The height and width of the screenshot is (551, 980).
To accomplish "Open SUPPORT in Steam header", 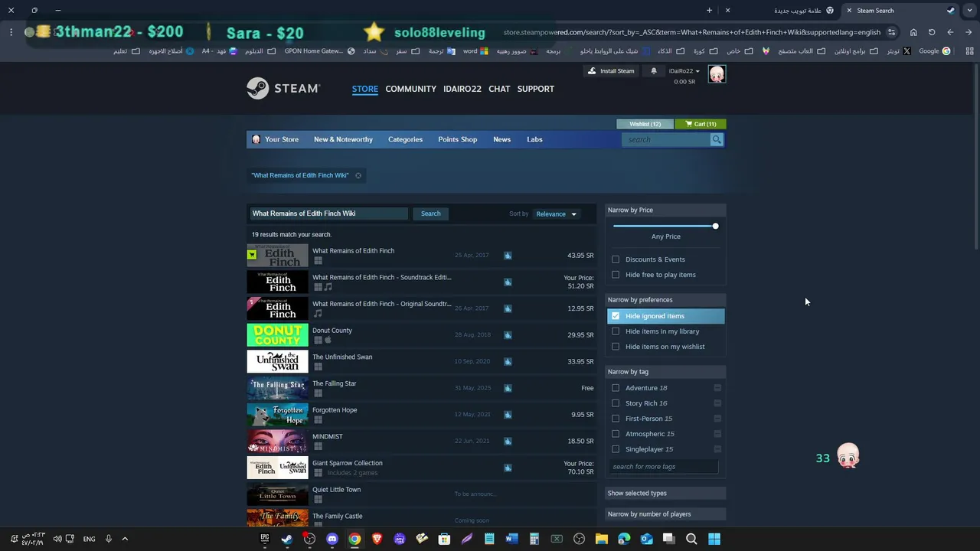I will coord(535,89).
